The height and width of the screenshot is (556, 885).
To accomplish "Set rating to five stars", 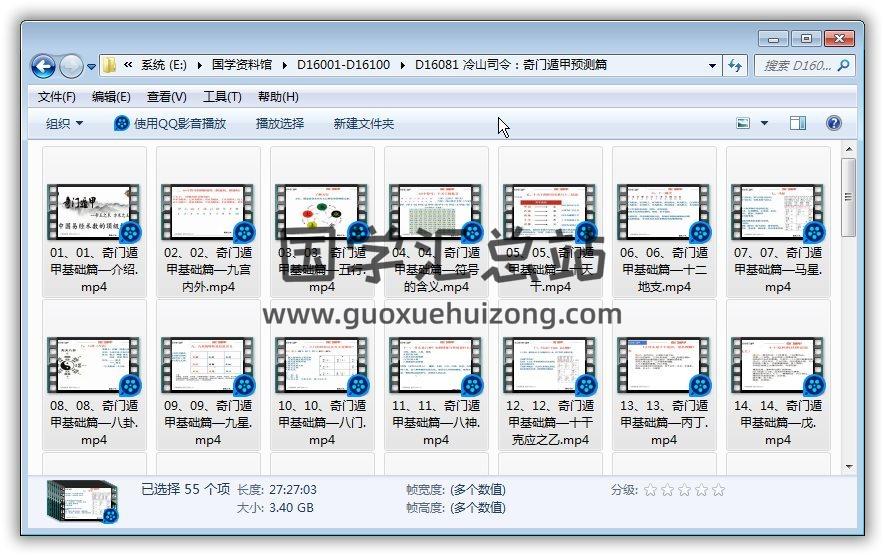I will pyautogui.click(x=718, y=490).
